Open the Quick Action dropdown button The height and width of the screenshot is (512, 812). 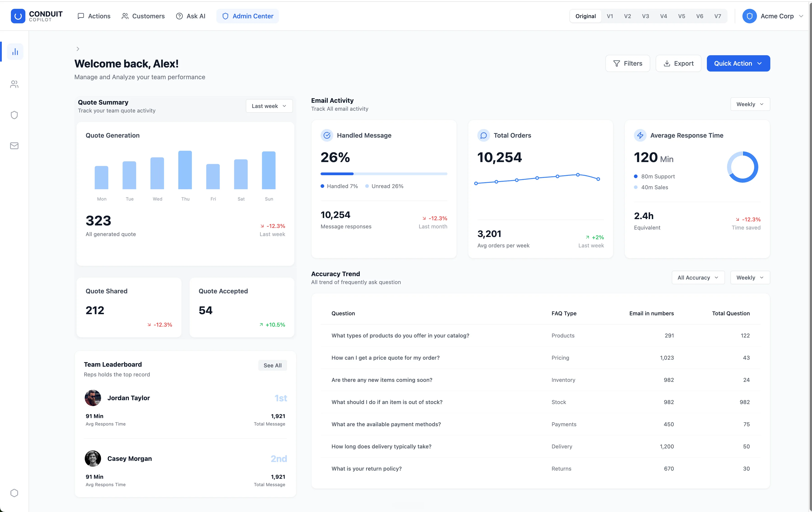click(x=738, y=63)
